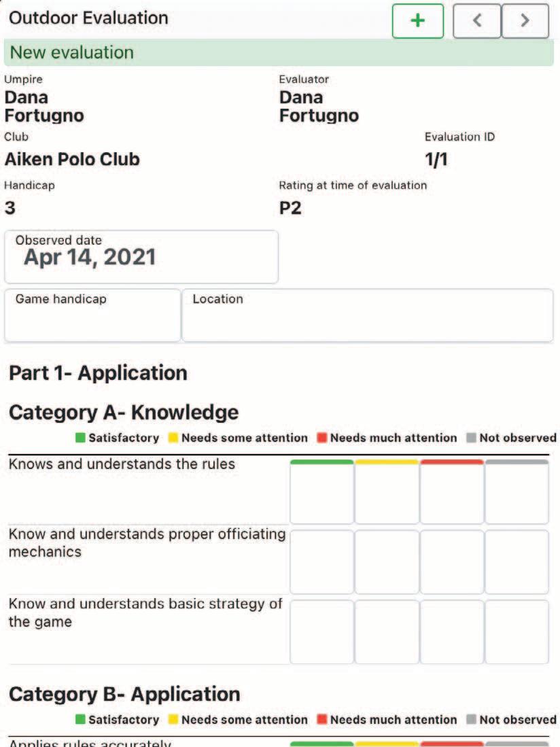Set basic strategy row to Needs much attention

452,631
